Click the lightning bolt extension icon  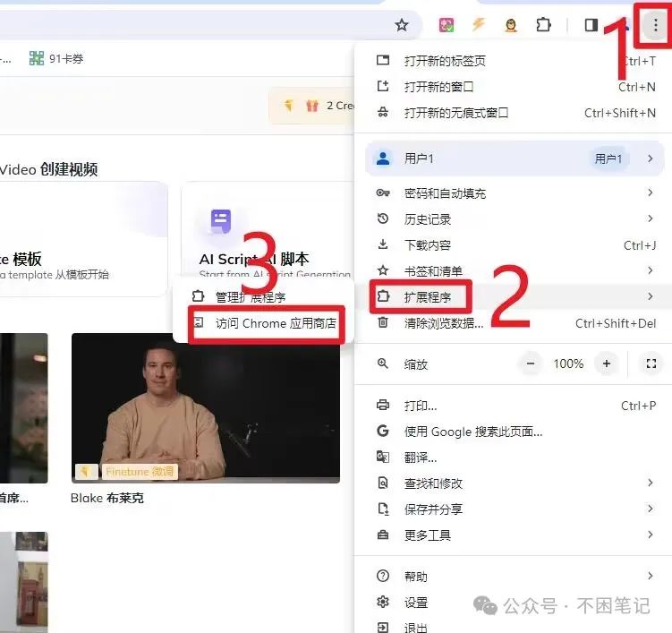click(479, 24)
